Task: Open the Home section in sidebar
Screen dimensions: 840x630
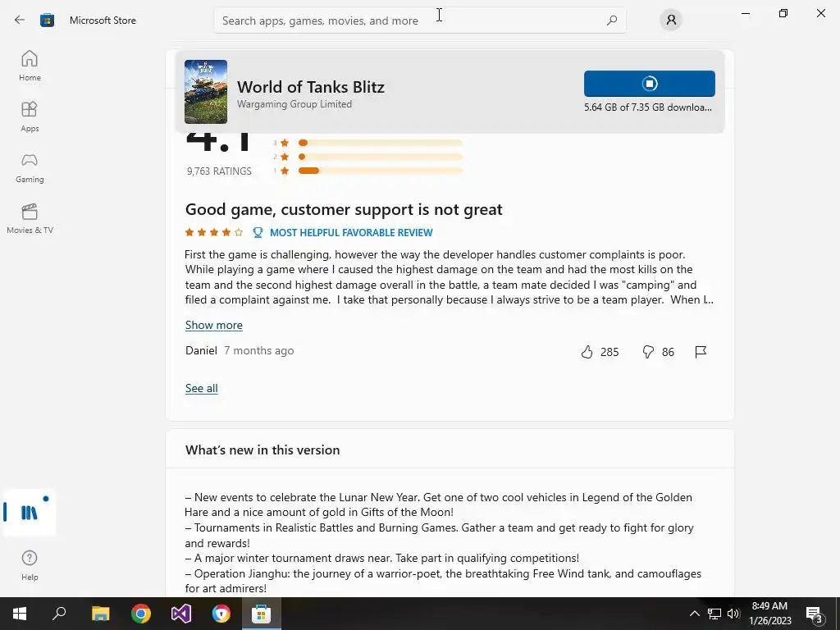Action: 30,66
